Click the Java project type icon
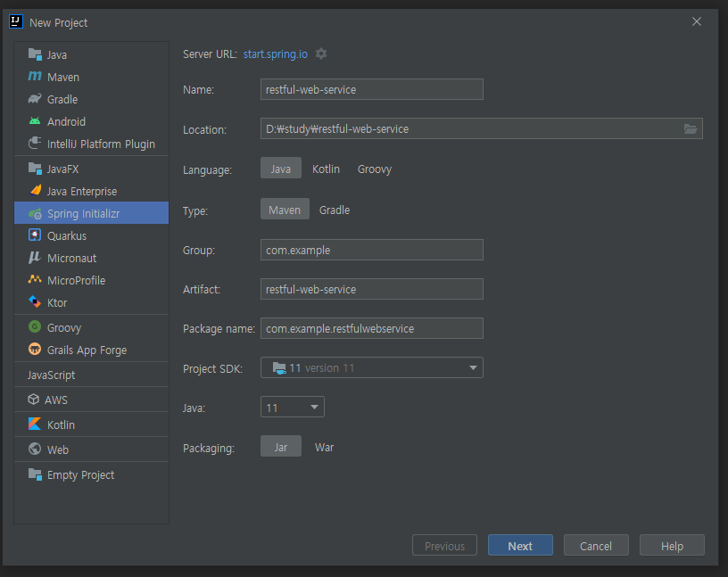728x577 pixels. point(35,54)
